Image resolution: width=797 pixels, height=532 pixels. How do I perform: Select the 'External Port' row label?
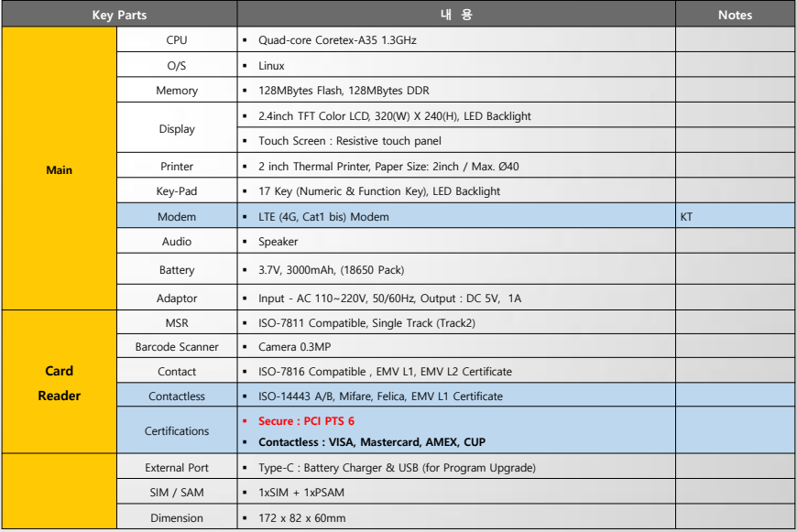(x=177, y=468)
